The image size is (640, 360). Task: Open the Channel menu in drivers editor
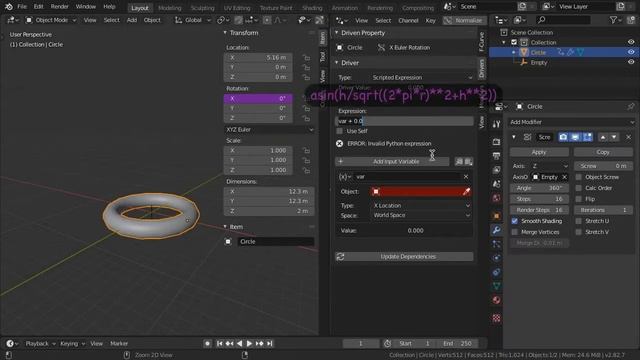[x=408, y=20]
